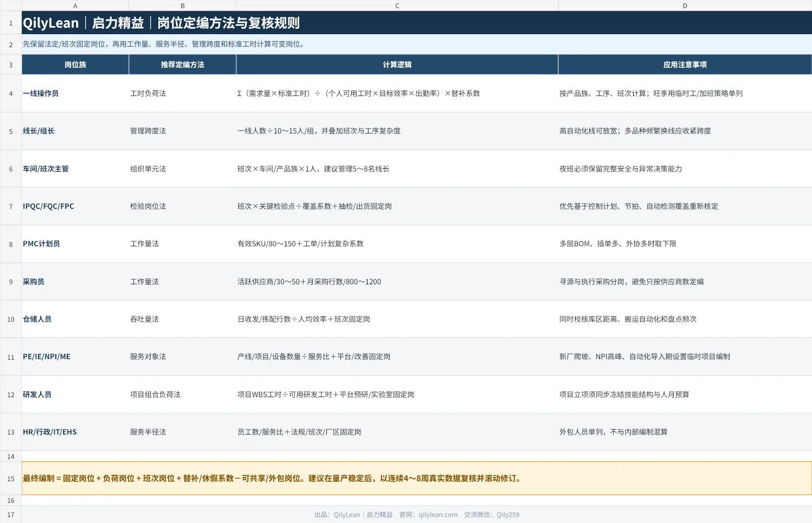This screenshot has height=523, width=812.
Task: Click the subtitle cell starting with '先保留法定/班次固定岗位'
Action: click(417, 44)
